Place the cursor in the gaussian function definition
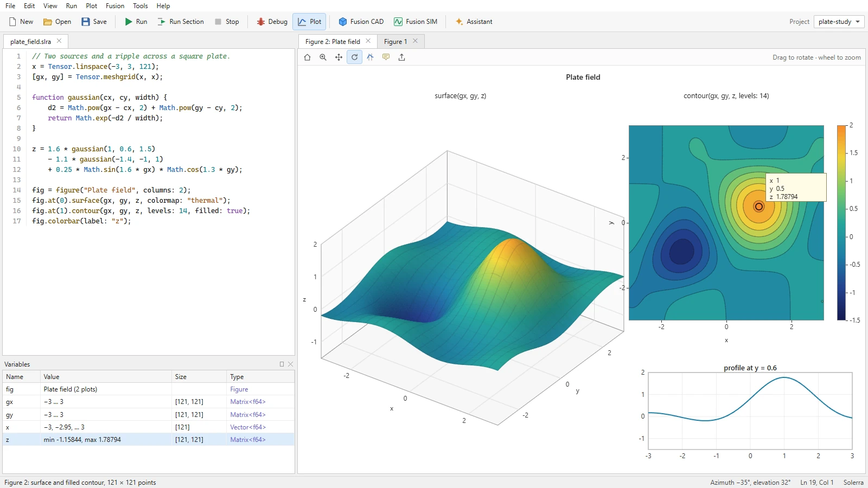868x488 pixels. pyautogui.click(x=99, y=98)
